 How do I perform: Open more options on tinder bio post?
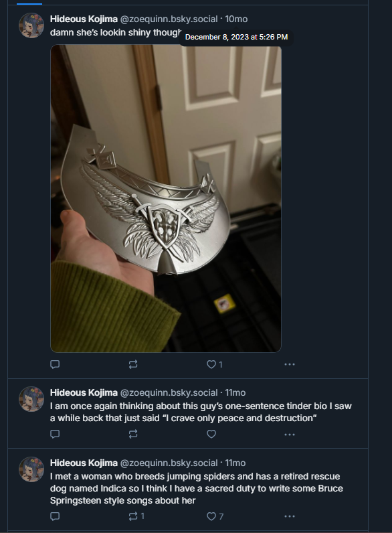click(x=290, y=435)
